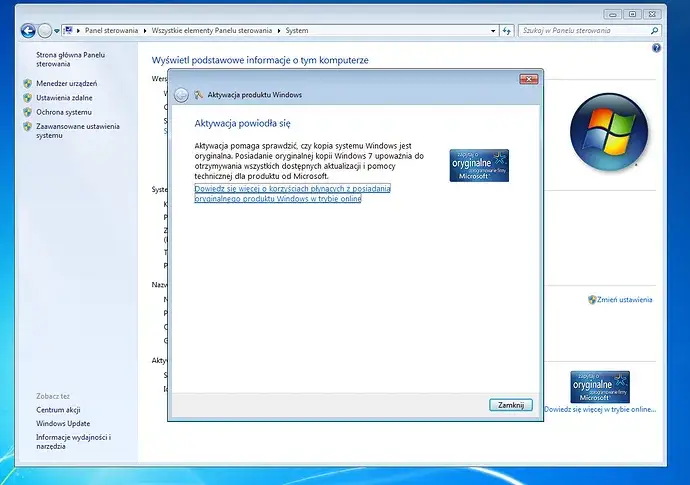The width and height of the screenshot is (690, 485).
Task: Open Ustawienia zdalne
Action: pos(64,98)
